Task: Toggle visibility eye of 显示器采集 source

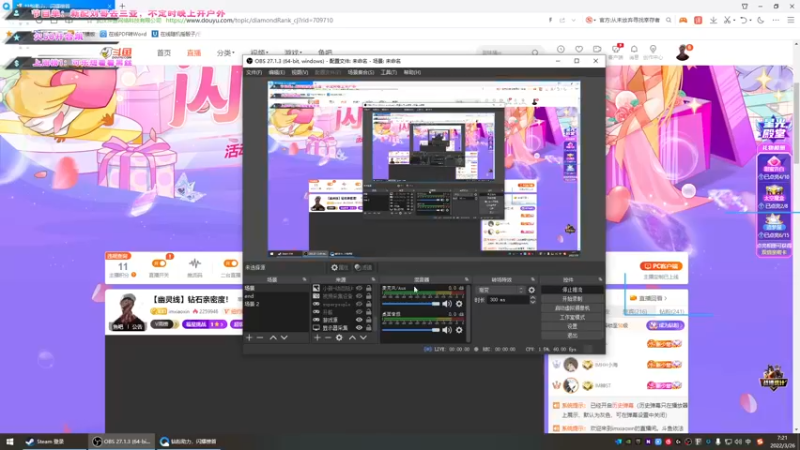Action: pos(359,328)
